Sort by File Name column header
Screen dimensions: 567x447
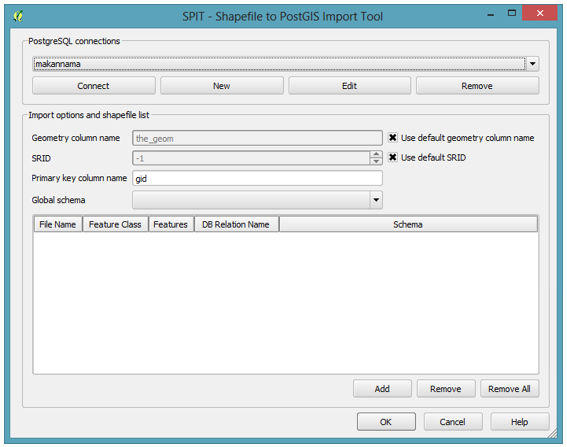tap(58, 225)
